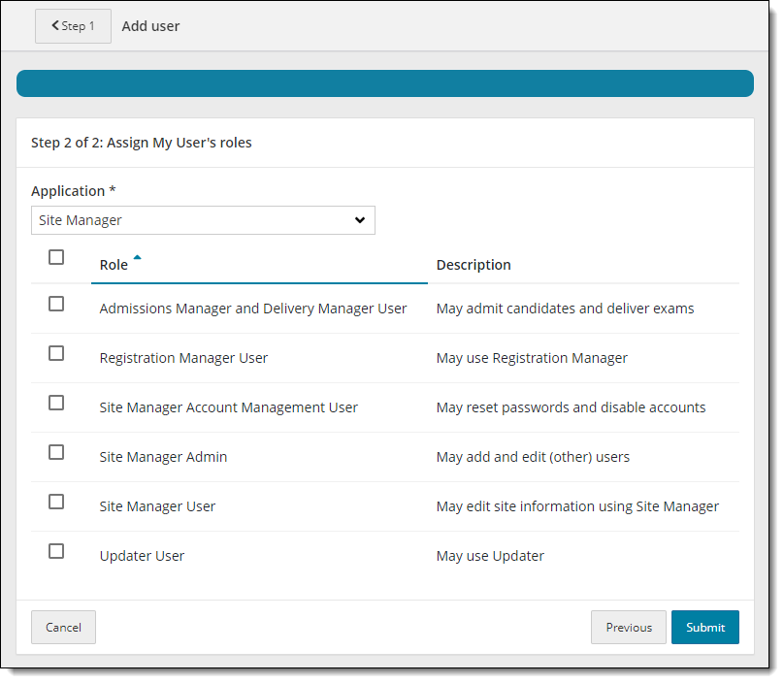Click 'May reset passwords and disable accounts' description
Viewport: 784px width, 683px height.
click(x=571, y=408)
